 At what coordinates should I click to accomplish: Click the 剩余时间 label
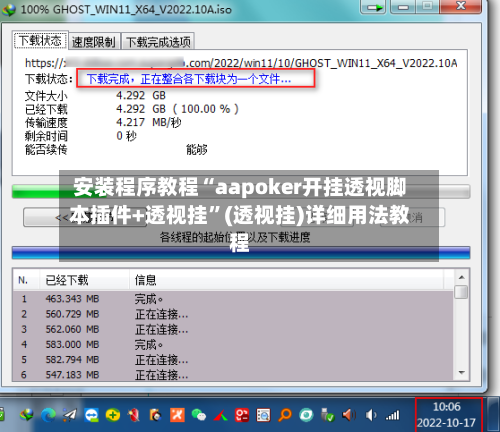click(x=46, y=136)
